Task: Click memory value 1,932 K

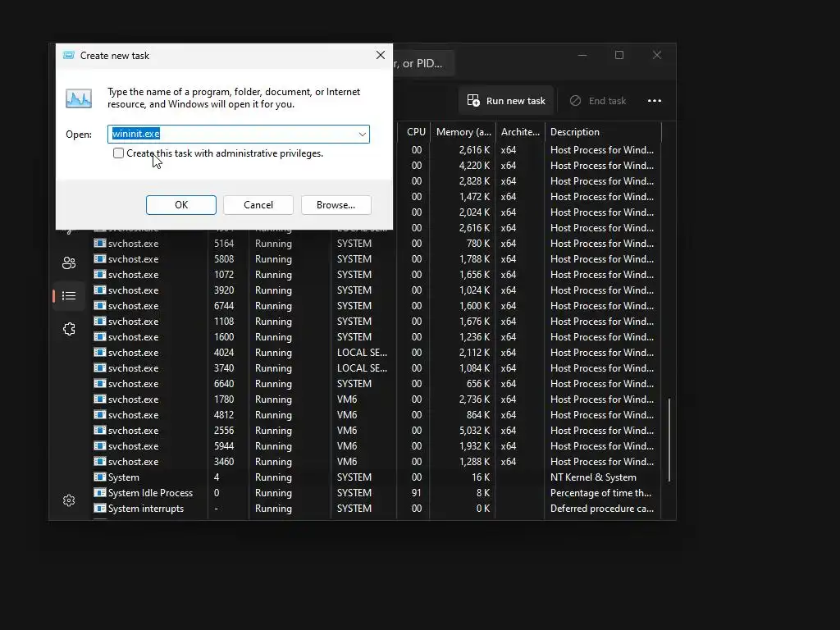Action: pyautogui.click(x=474, y=446)
